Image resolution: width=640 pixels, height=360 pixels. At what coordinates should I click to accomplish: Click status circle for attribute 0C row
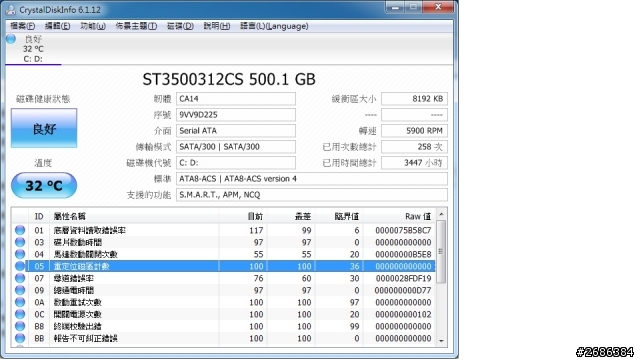pos(20,314)
